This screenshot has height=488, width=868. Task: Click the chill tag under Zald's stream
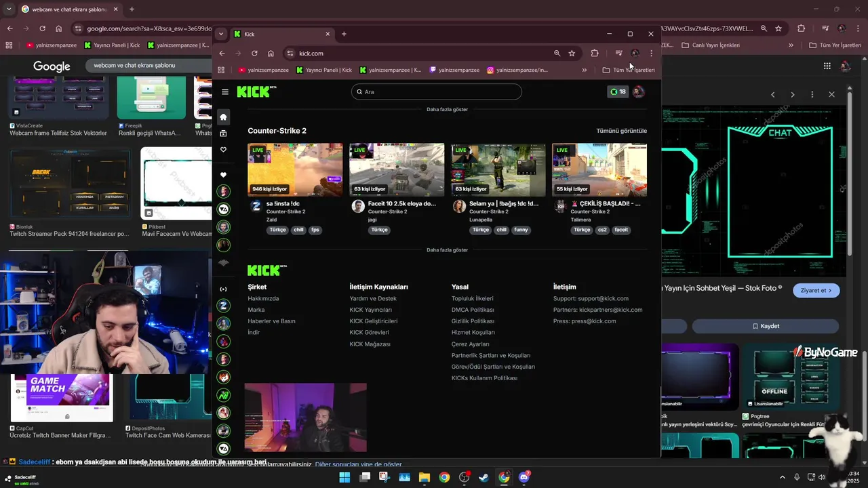pyautogui.click(x=298, y=230)
